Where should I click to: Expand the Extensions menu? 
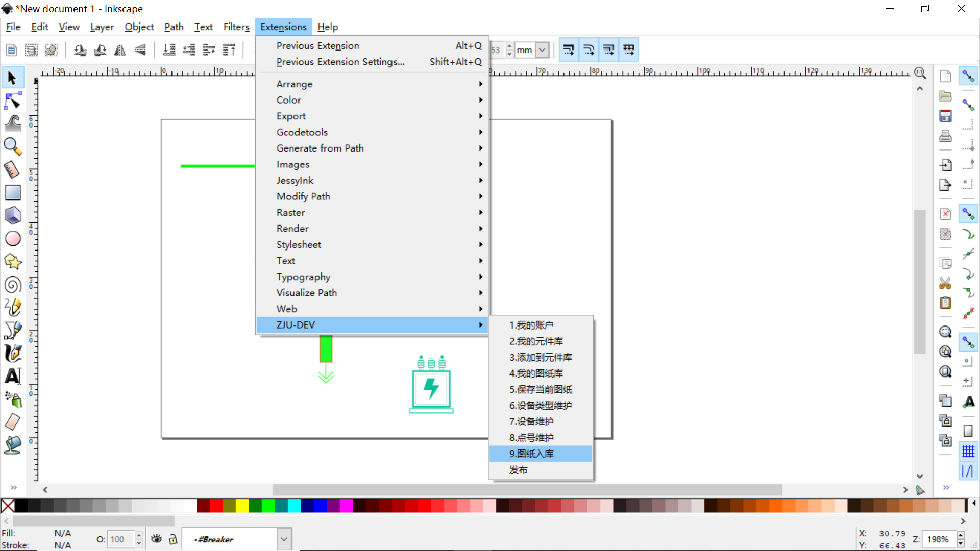click(x=283, y=27)
